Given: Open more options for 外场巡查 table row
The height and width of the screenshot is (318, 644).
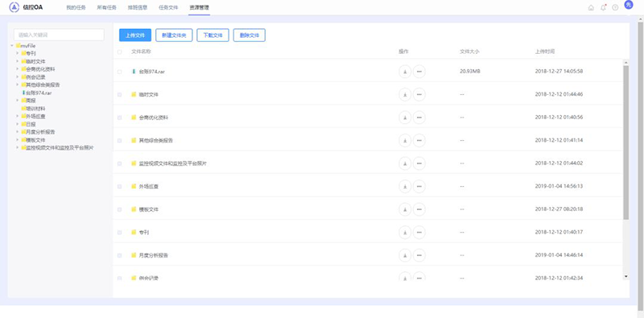Looking at the screenshot, I should pos(419,187).
